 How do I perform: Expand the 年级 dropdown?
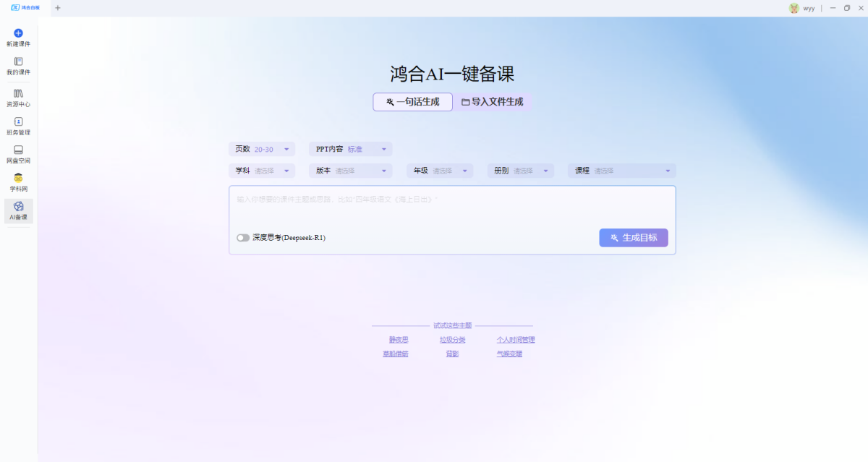coord(440,171)
